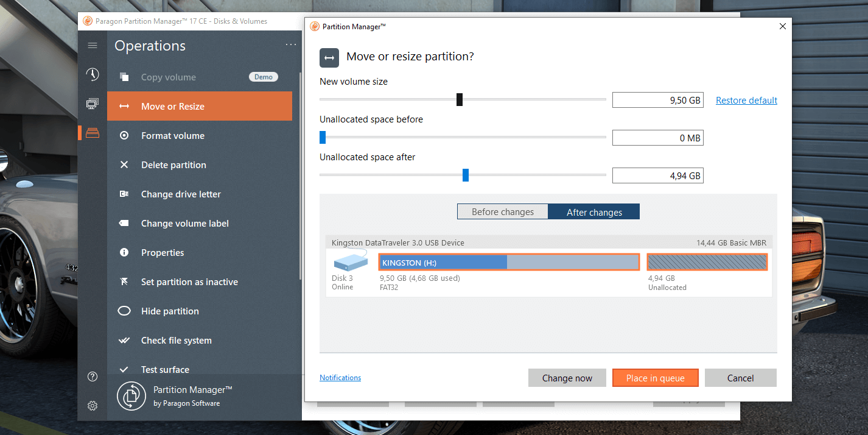This screenshot has width=868, height=435.
Task: Select the unallocated 4,94 GB partition block
Action: (707, 262)
